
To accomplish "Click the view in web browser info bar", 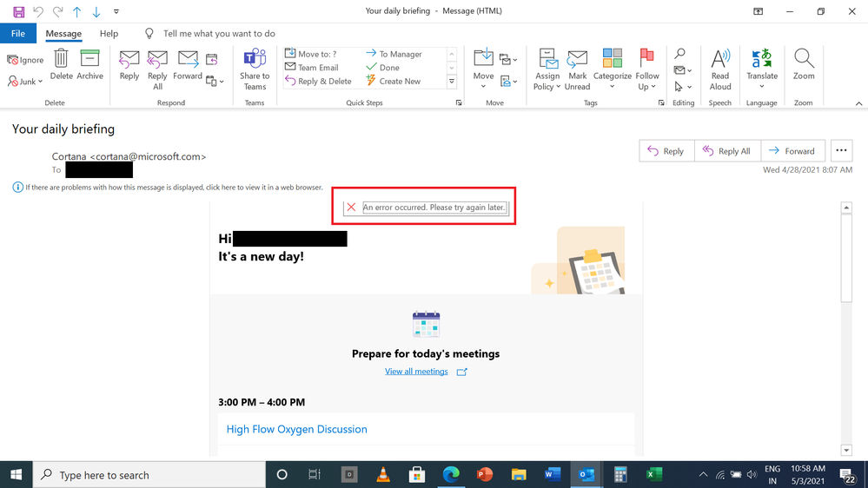I will 168,187.
